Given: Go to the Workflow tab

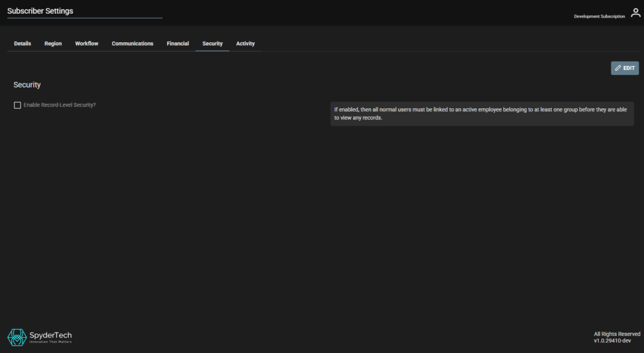Looking at the screenshot, I should click(87, 43).
